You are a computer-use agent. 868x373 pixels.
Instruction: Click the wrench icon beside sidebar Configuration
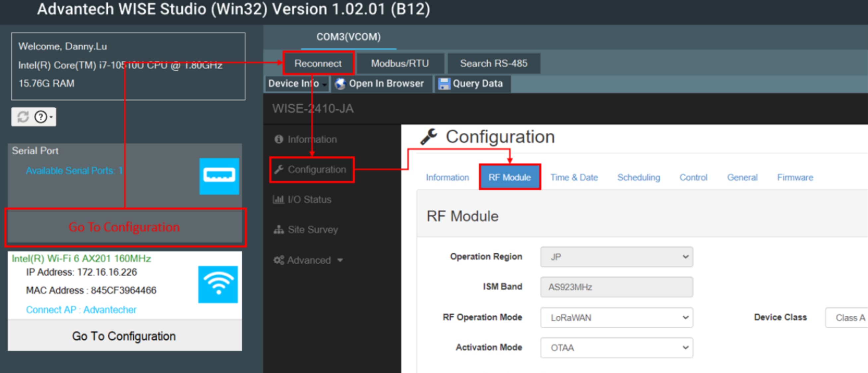(x=279, y=169)
